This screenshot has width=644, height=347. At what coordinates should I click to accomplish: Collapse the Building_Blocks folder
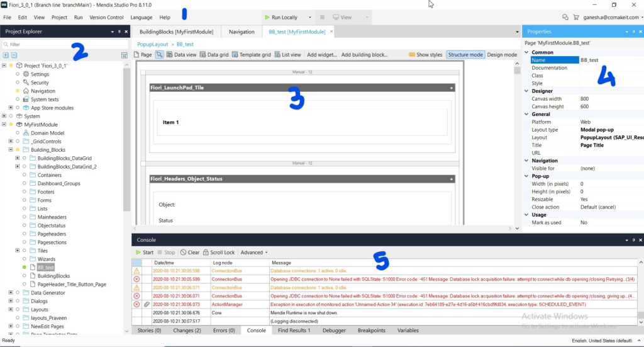(x=11, y=150)
